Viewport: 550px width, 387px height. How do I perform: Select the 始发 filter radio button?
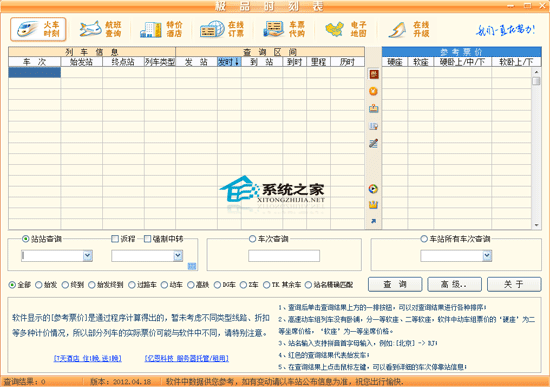click(x=39, y=285)
